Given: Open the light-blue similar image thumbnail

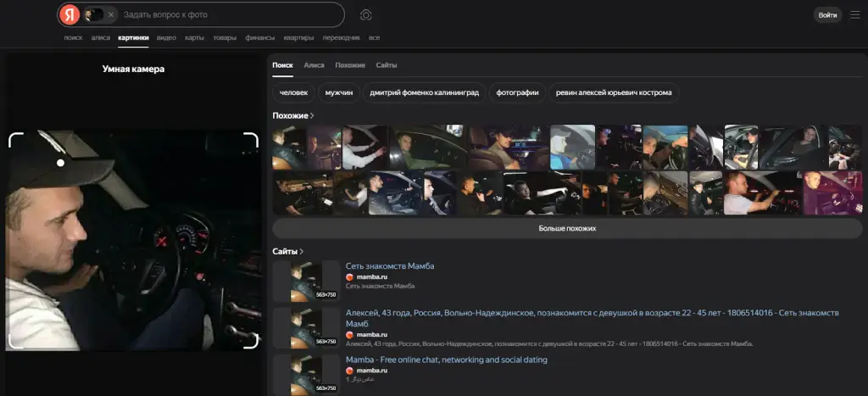Looking at the screenshot, I should pos(572,147).
